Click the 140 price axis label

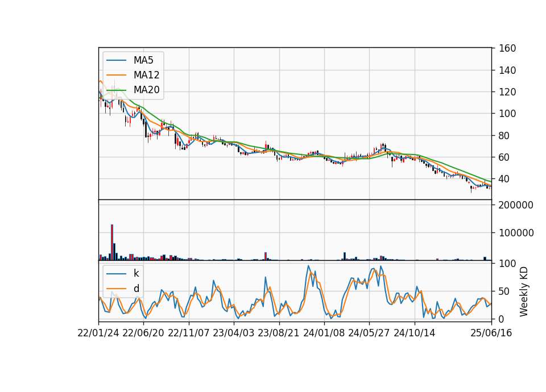click(507, 70)
